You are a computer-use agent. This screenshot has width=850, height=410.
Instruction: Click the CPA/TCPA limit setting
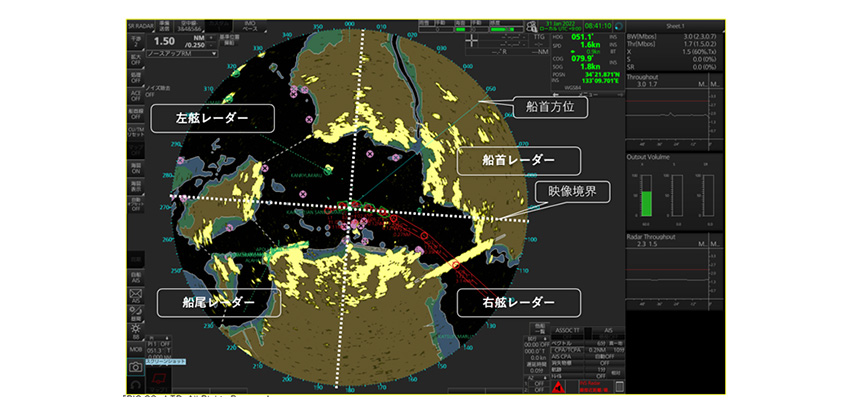pos(588,350)
